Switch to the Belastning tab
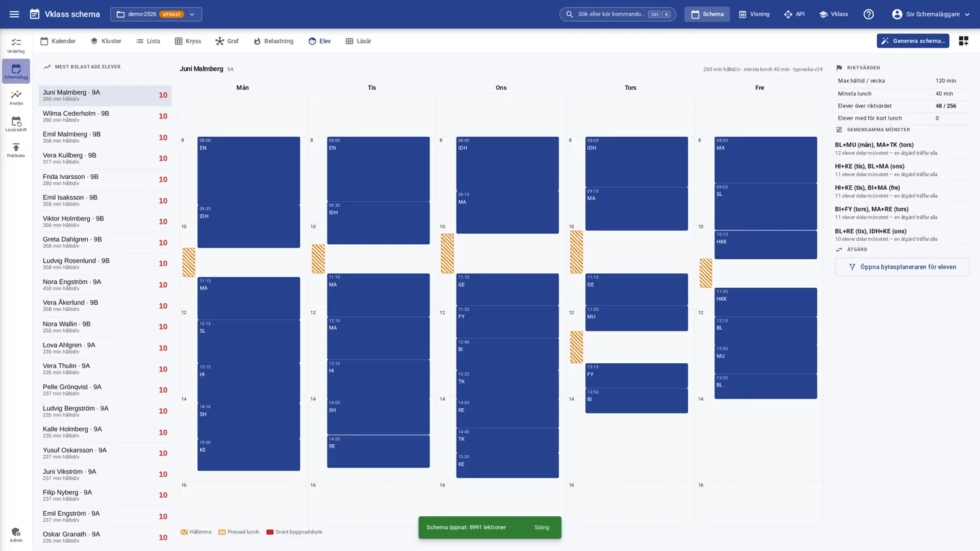This screenshot has height=551, width=980. coord(273,41)
